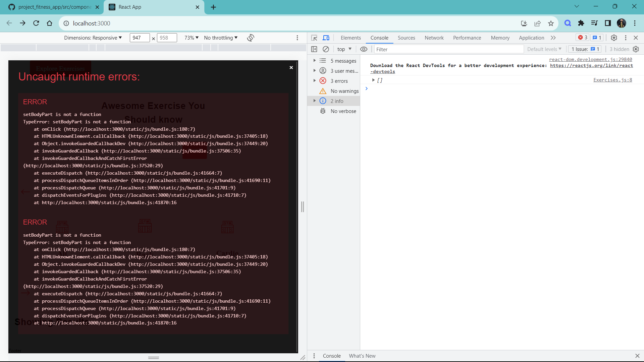Open the No throttling dropdown

click(220, 38)
